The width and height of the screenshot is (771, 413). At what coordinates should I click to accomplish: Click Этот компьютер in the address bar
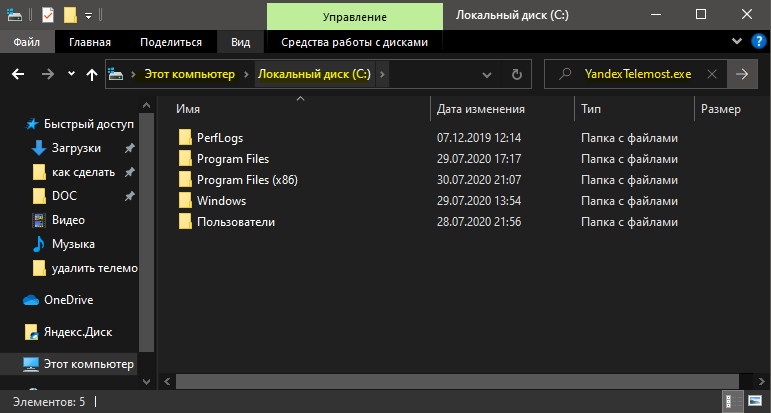point(190,74)
